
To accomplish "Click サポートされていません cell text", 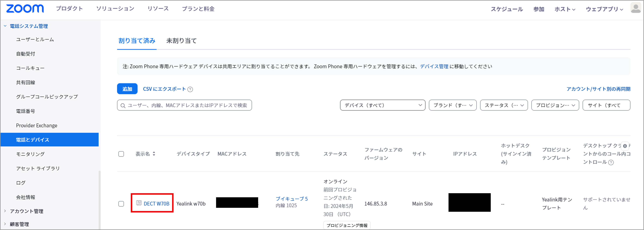I will [606, 204].
